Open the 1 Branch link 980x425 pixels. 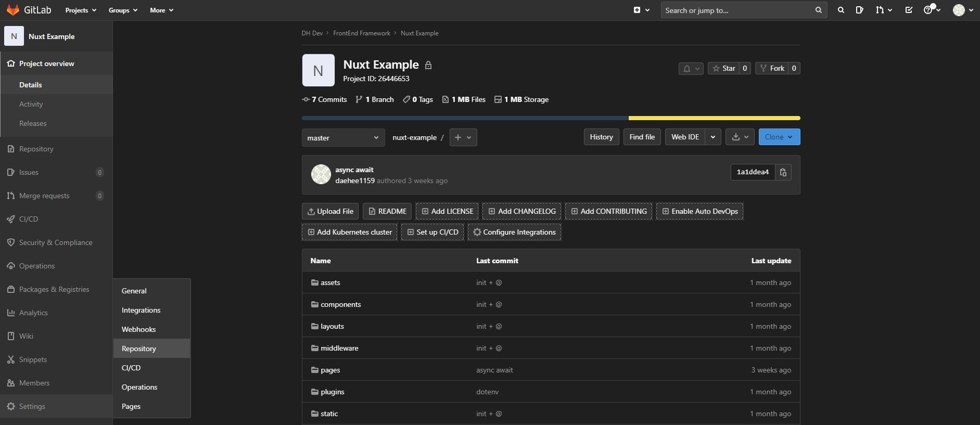coord(375,99)
